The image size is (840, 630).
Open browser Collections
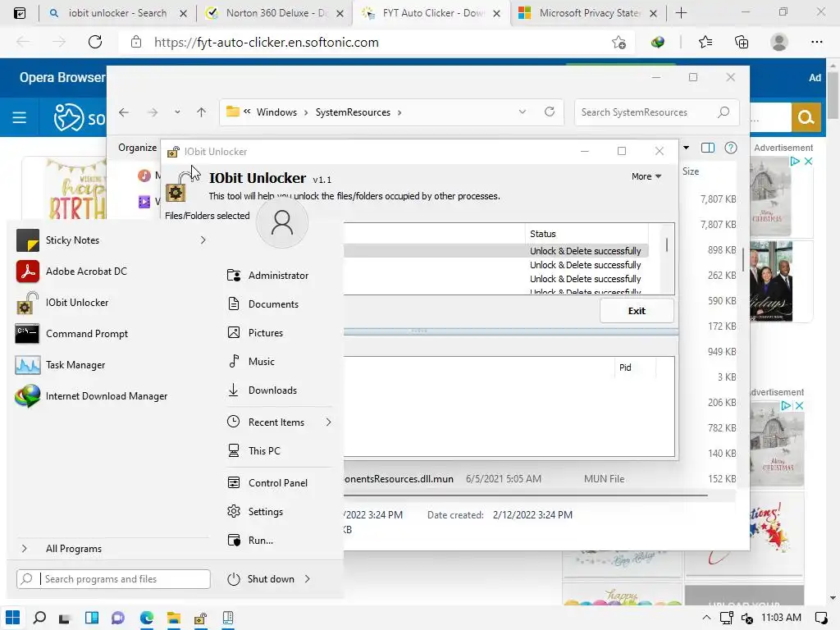pyautogui.click(x=742, y=42)
